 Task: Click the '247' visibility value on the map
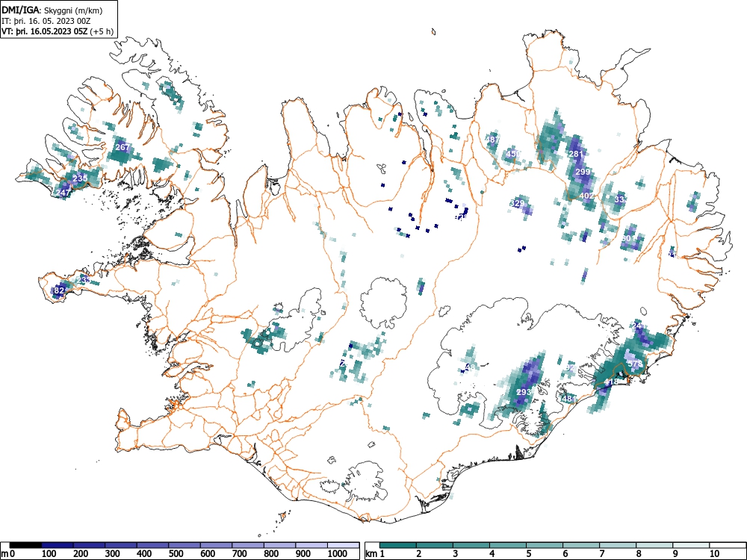click(x=63, y=193)
